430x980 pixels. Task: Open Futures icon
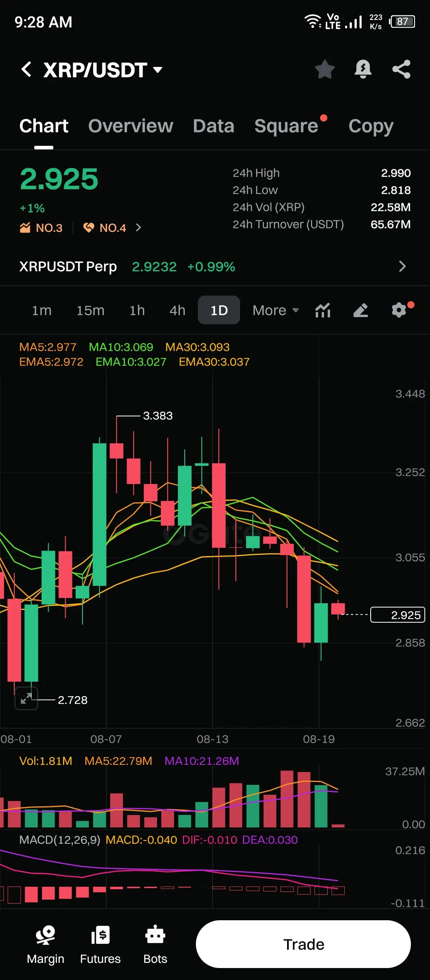pyautogui.click(x=100, y=945)
